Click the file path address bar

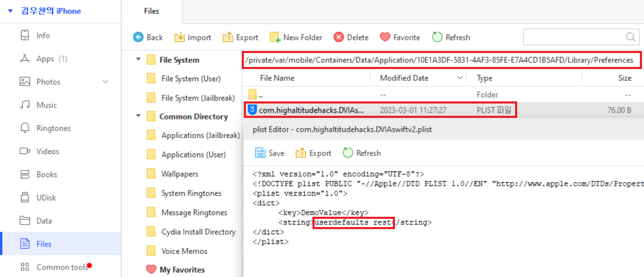442,60
